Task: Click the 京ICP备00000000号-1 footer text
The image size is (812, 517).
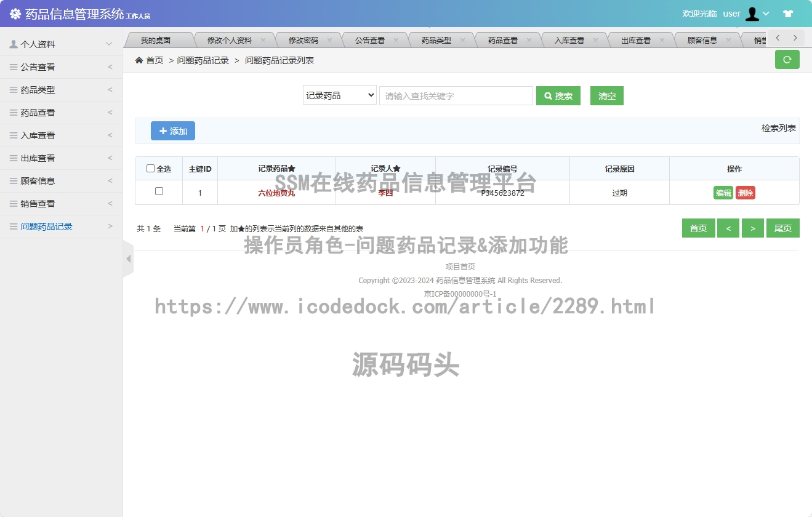Action: click(x=460, y=294)
